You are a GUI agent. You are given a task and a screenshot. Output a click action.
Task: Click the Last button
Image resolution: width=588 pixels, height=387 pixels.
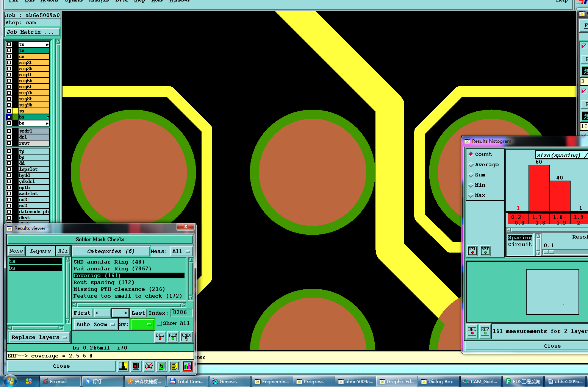pyautogui.click(x=138, y=313)
